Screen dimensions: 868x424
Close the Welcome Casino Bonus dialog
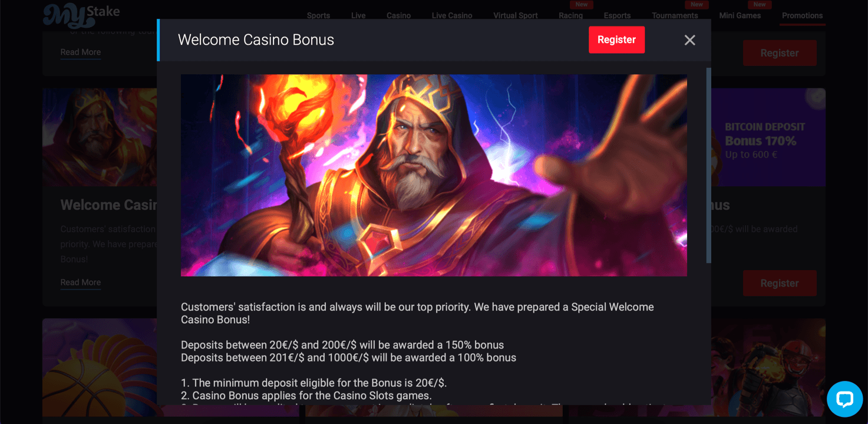point(689,40)
